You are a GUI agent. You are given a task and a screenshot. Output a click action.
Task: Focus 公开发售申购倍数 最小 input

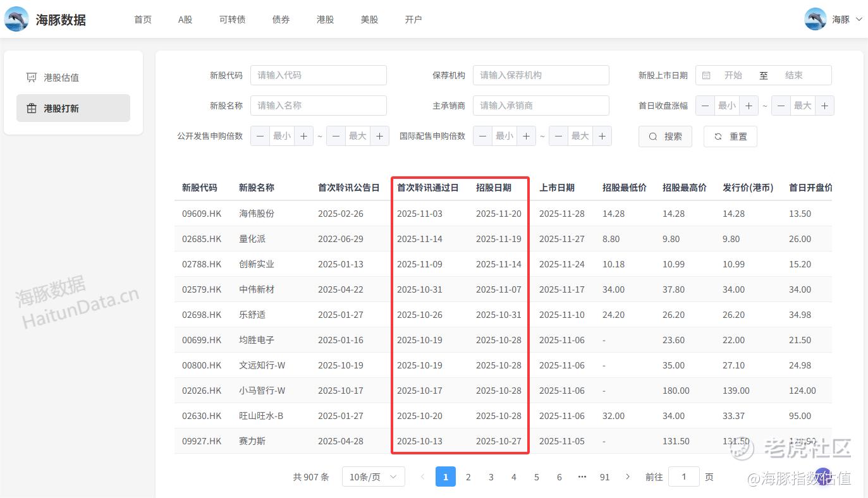click(x=282, y=136)
